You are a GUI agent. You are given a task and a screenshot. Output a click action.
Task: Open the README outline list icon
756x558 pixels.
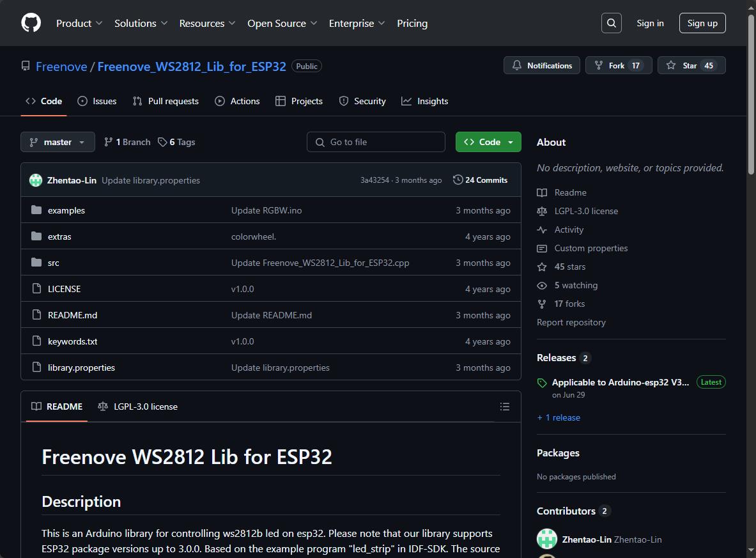(x=504, y=407)
